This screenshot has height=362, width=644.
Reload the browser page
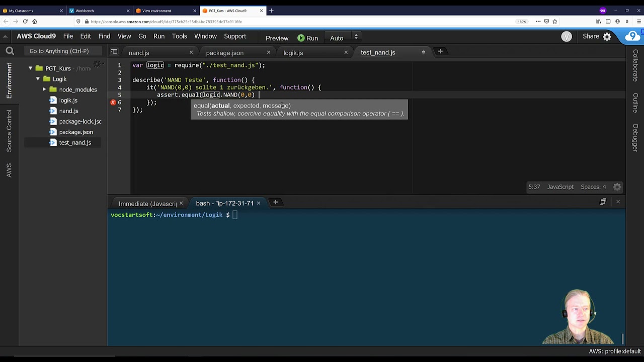tap(25, 22)
